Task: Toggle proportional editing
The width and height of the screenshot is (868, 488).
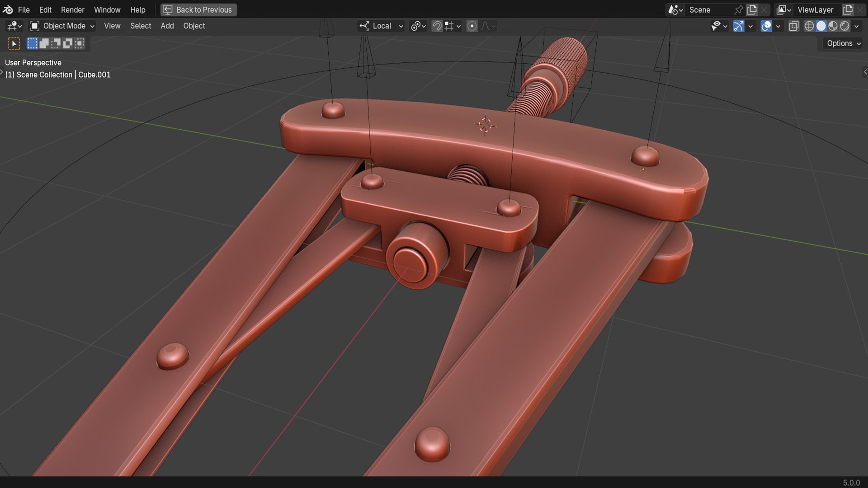Action: pyautogui.click(x=472, y=26)
